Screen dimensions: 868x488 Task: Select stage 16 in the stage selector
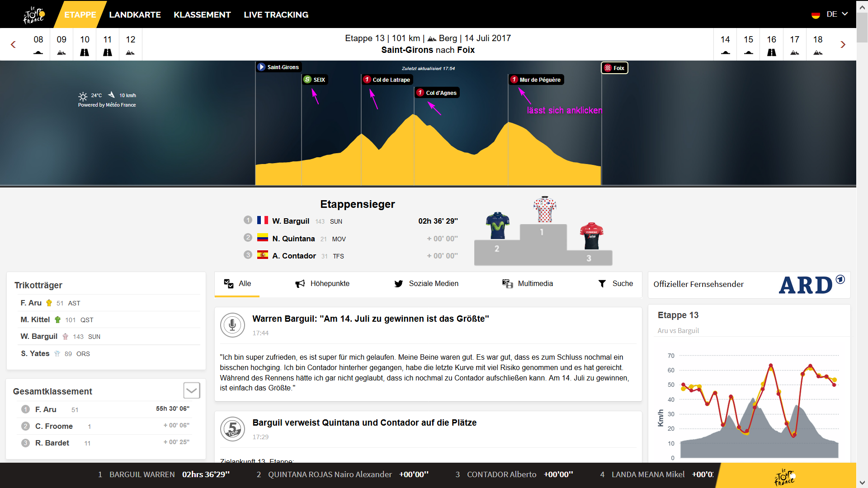point(771,44)
